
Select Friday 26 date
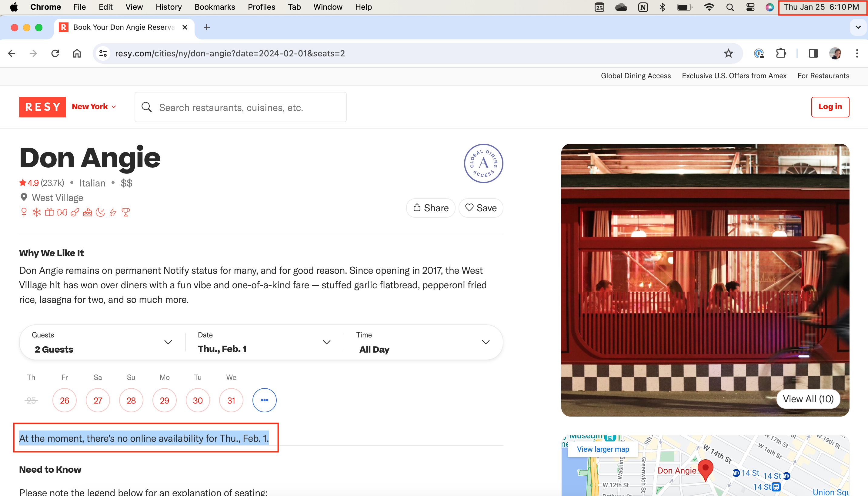pos(64,400)
